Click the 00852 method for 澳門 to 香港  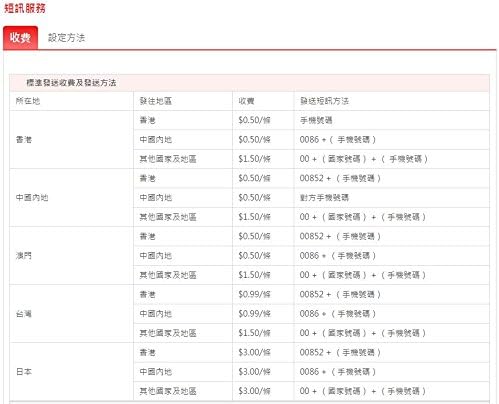pos(340,236)
